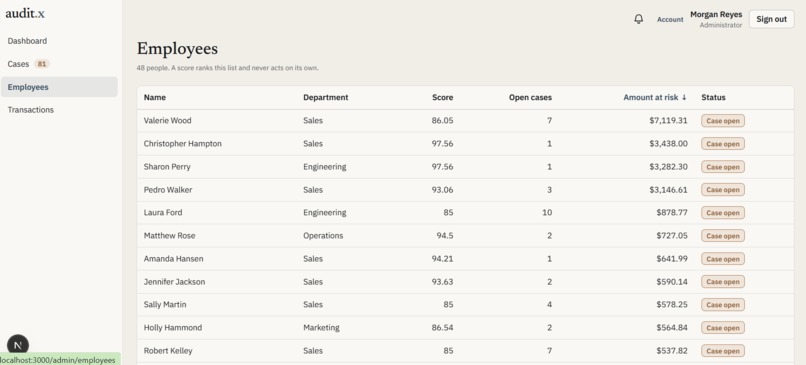Click Sharon Perry's Case open badge
This screenshot has width=806, height=365.
click(723, 167)
